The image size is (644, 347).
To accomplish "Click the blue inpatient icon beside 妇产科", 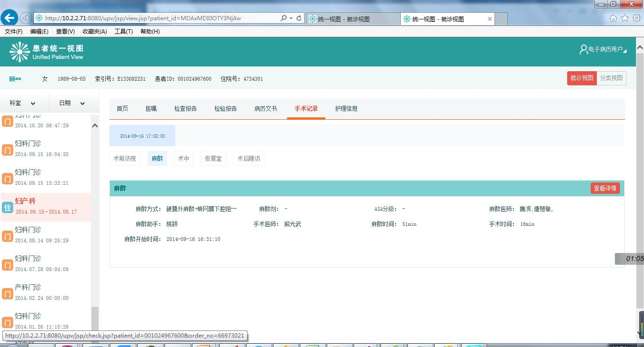I will click(7, 207).
